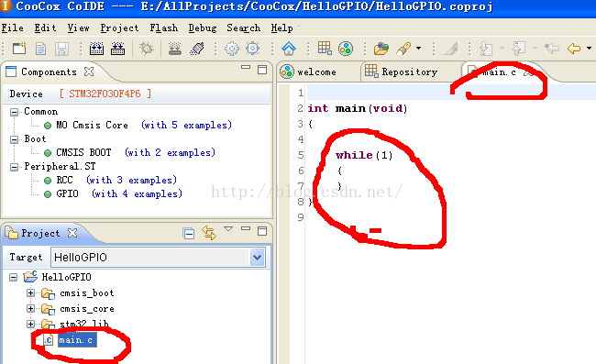Image resolution: width=596 pixels, height=364 pixels.
Task: Click the Flash Erase icon
Action: 197,49
